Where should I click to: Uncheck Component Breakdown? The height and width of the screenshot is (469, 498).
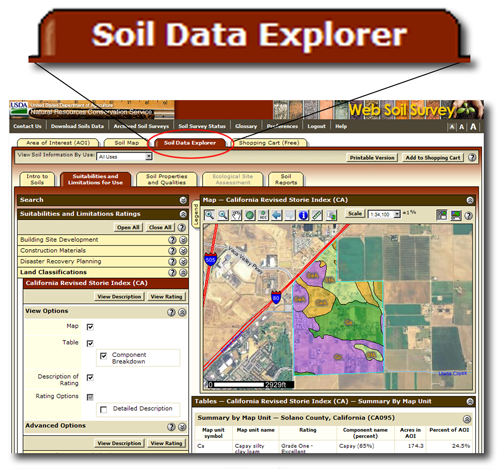pyautogui.click(x=103, y=356)
